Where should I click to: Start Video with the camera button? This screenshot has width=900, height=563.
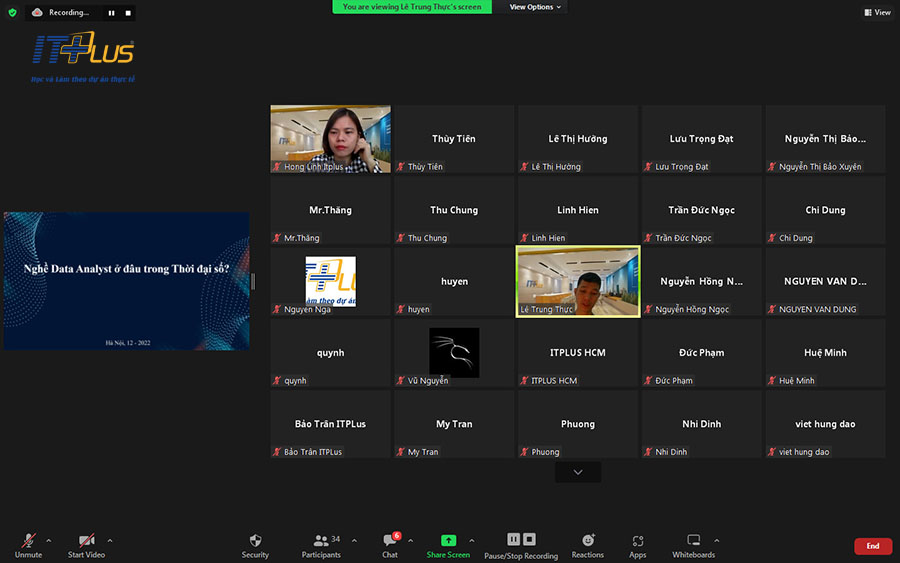(x=86, y=541)
